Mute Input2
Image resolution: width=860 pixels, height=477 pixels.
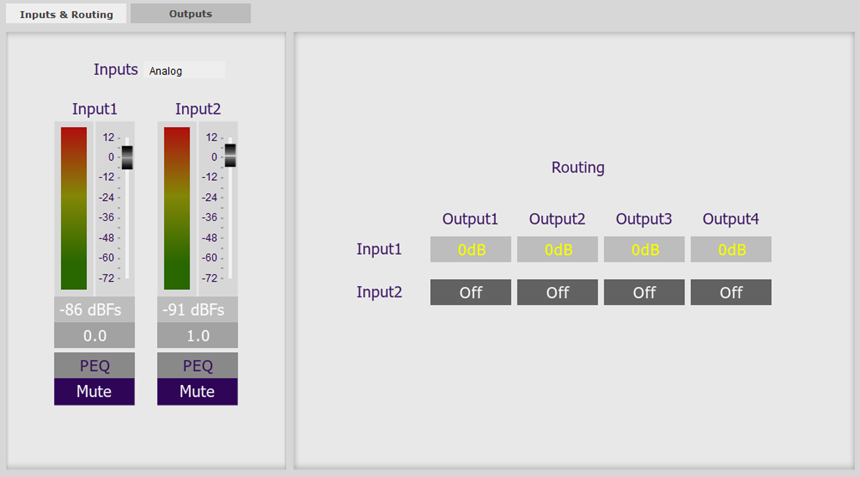(x=197, y=391)
